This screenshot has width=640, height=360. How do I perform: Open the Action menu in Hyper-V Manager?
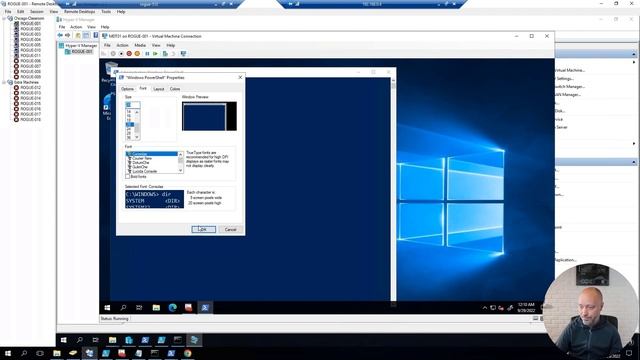pos(76,27)
